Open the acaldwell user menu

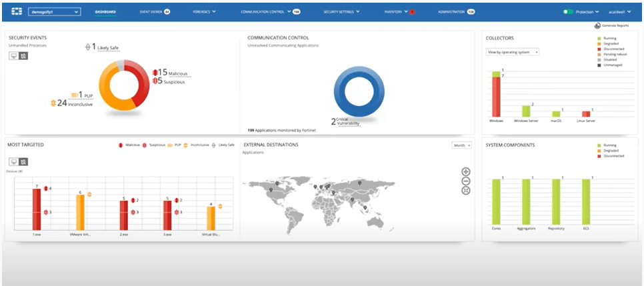[620, 12]
